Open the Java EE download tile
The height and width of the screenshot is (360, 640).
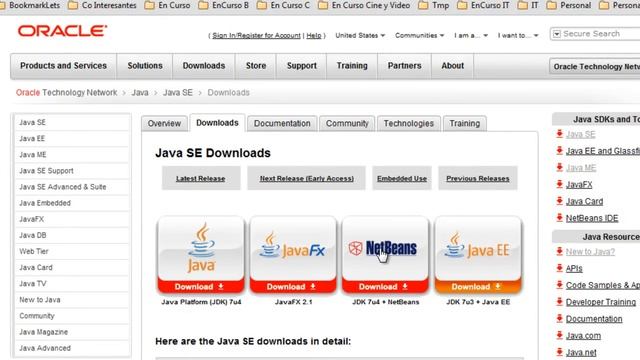click(478, 255)
